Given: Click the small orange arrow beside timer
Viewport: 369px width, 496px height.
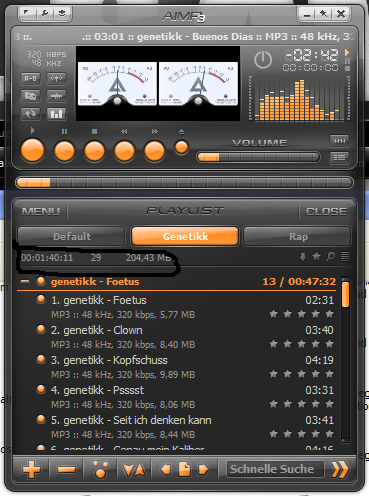Looking at the screenshot, I should 347,52.
